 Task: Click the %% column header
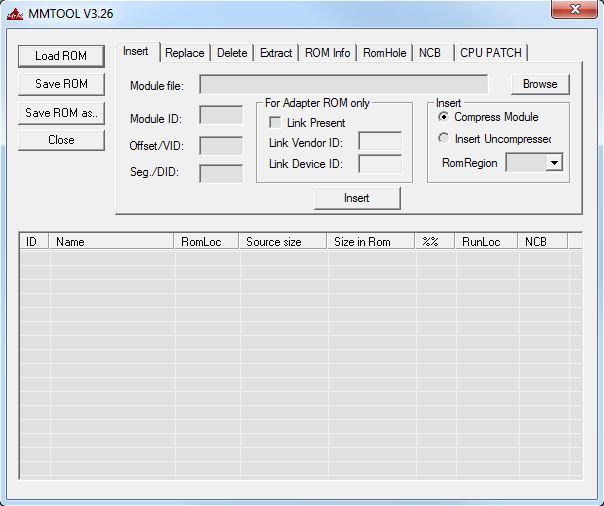point(435,241)
